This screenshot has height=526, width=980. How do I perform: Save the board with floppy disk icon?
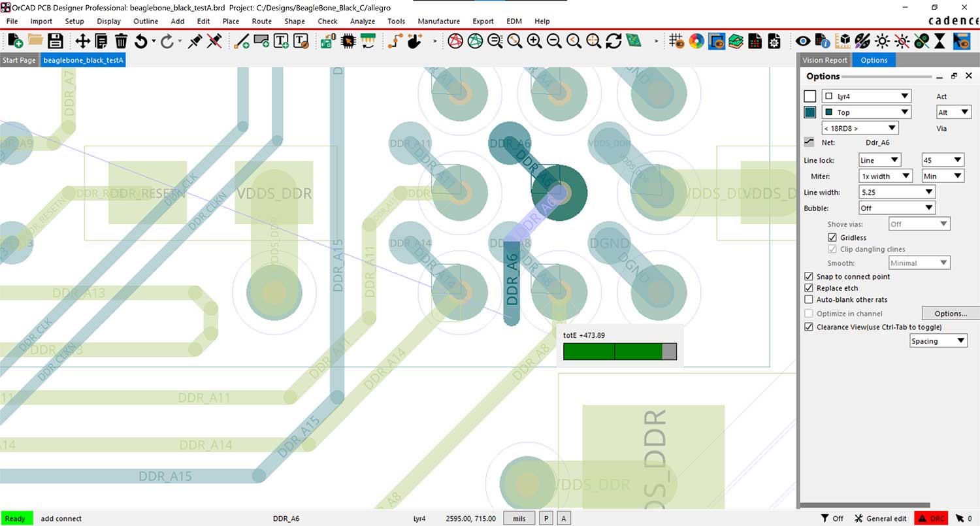pyautogui.click(x=56, y=41)
